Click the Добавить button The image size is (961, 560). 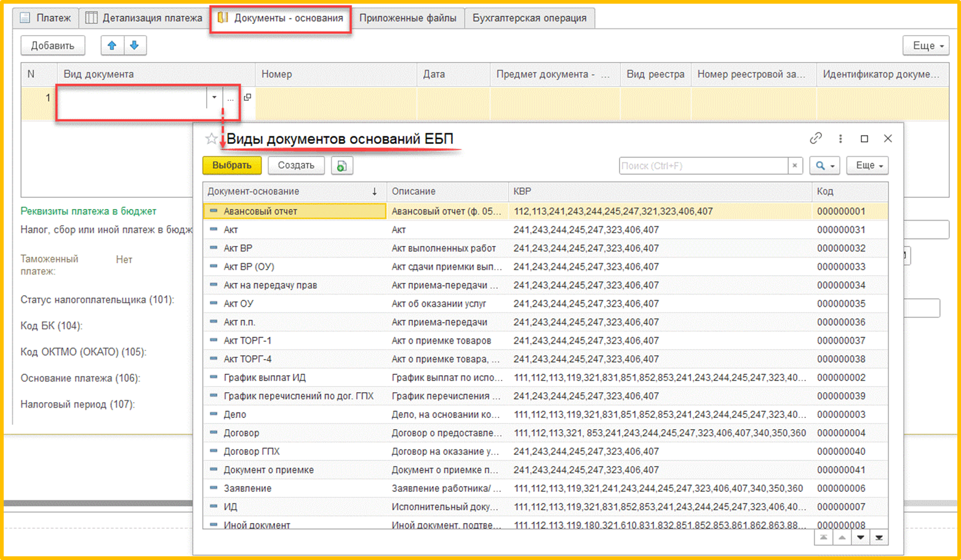pos(53,45)
